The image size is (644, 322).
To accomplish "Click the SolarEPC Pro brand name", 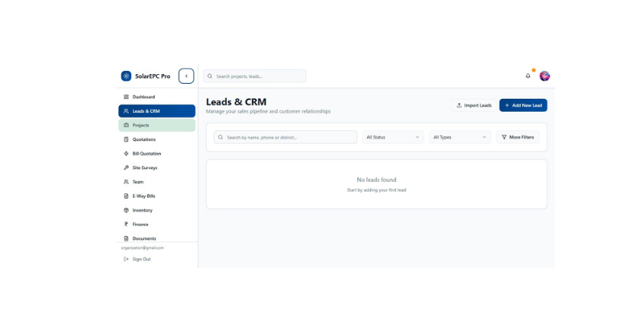I will (x=152, y=76).
